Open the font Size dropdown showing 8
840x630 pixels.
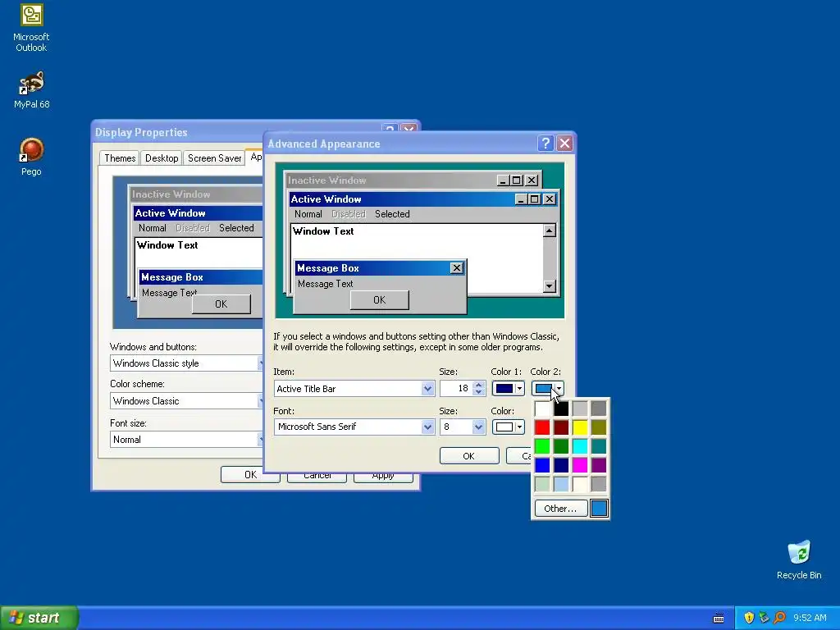tap(478, 427)
